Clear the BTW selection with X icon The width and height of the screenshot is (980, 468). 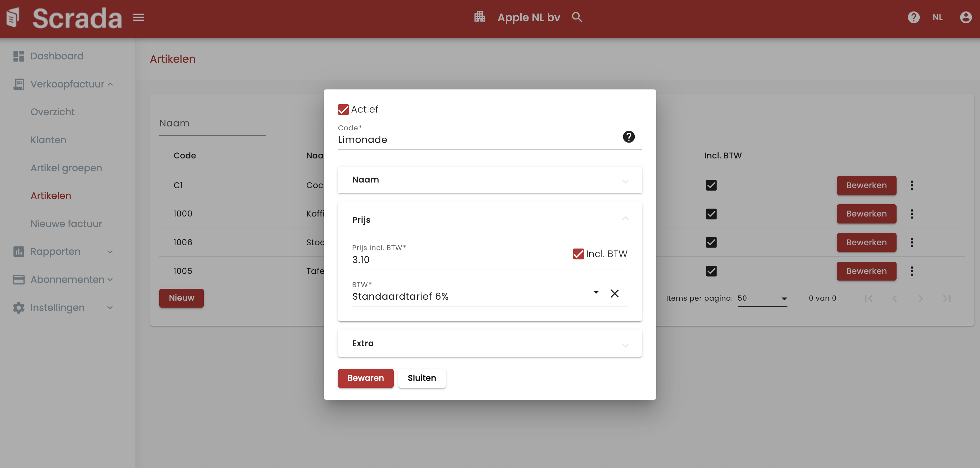click(614, 294)
